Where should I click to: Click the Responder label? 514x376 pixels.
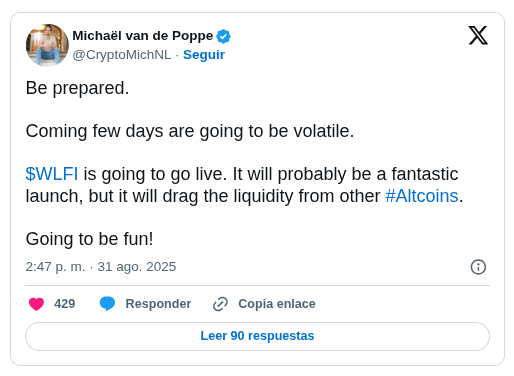158,304
